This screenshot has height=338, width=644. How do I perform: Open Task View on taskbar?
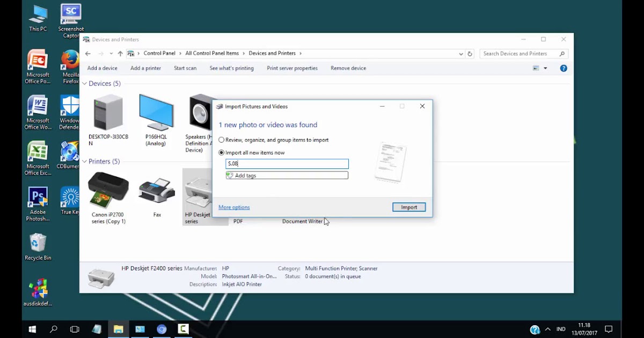coord(75,329)
